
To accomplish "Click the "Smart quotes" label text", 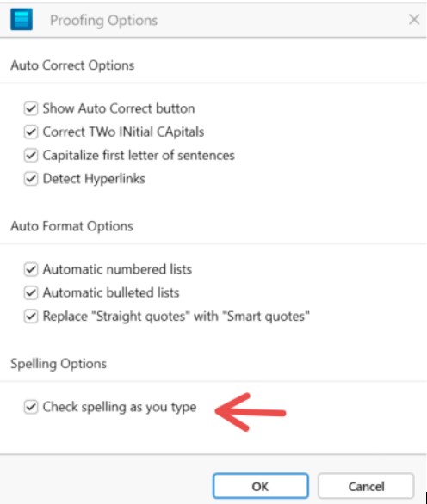I will (x=266, y=317).
